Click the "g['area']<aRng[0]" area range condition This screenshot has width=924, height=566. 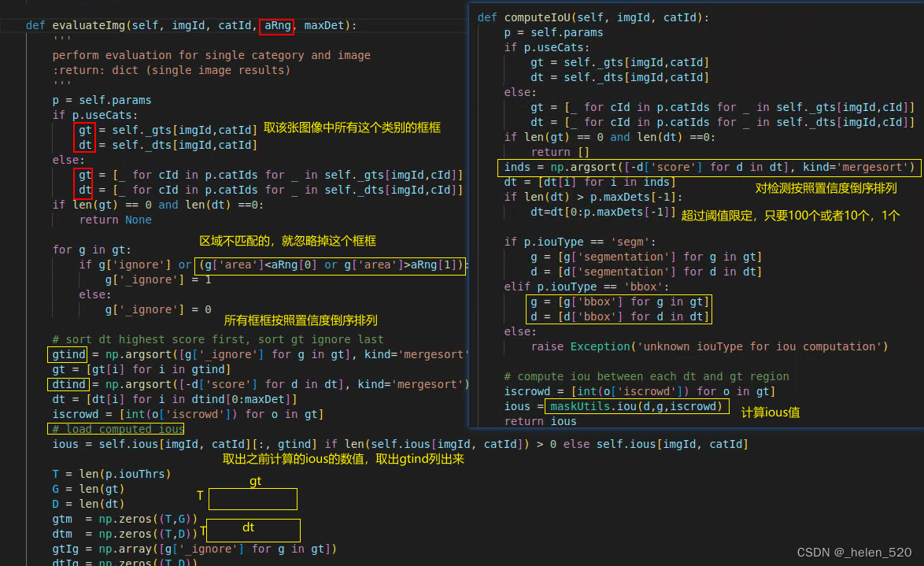[261, 265]
